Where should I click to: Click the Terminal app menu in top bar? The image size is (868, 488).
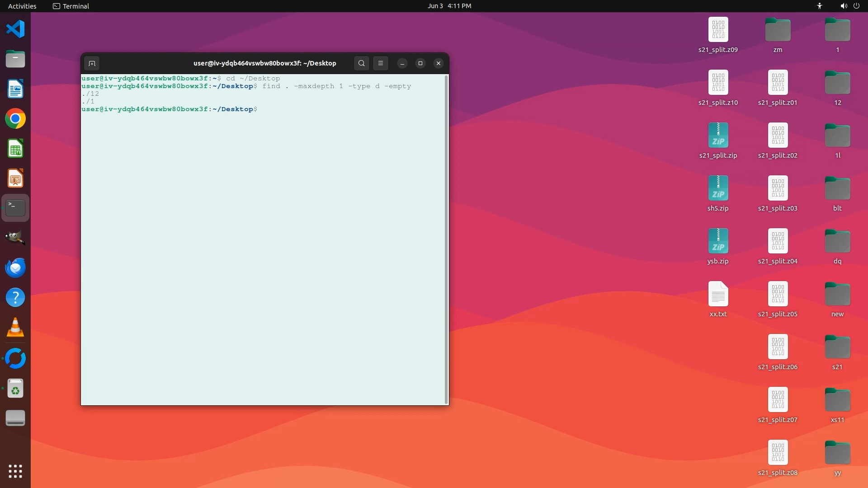click(71, 6)
